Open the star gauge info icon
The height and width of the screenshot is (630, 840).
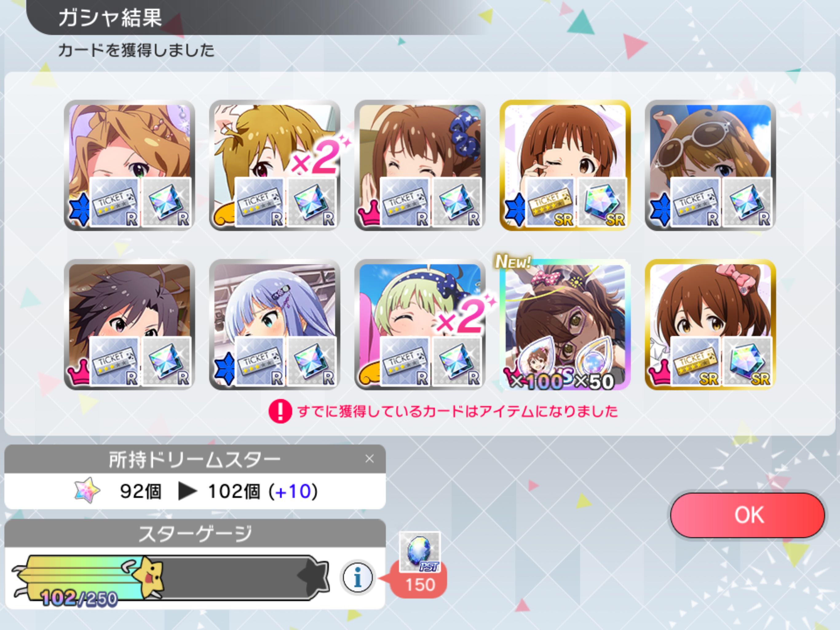[x=357, y=578]
